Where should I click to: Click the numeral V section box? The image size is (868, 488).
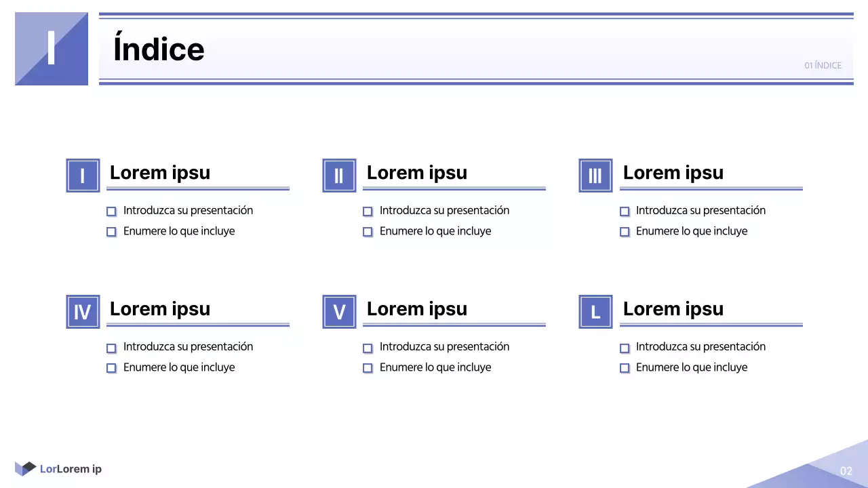coord(339,312)
